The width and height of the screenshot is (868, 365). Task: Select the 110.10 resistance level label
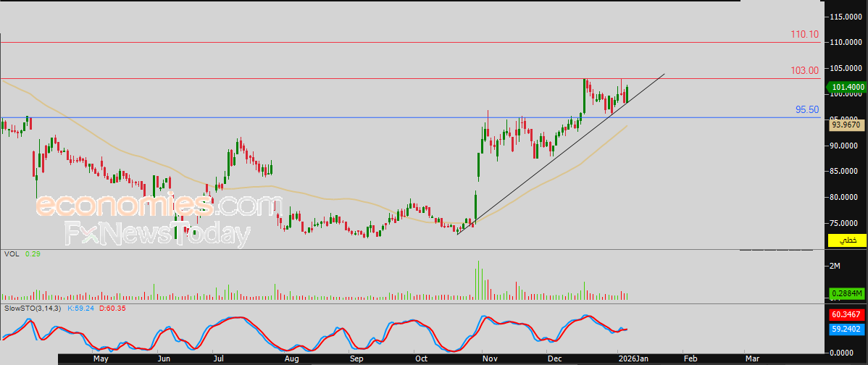(804, 34)
